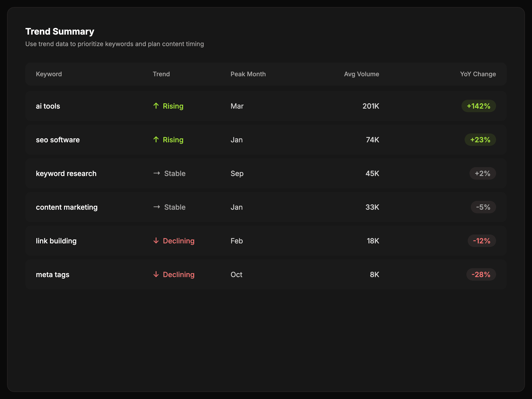Click the 8K average volume value
The width and height of the screenshot is (532, 399).
[374, 274]
